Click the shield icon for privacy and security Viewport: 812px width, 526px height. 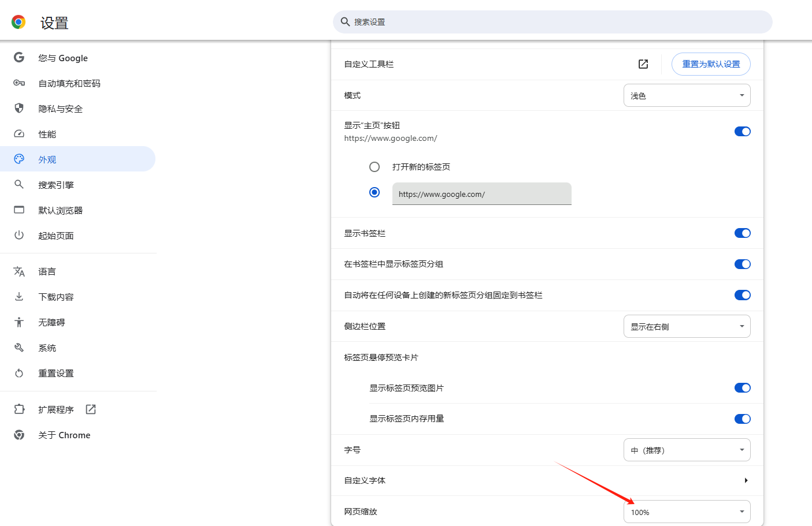(x=19, y=108)
